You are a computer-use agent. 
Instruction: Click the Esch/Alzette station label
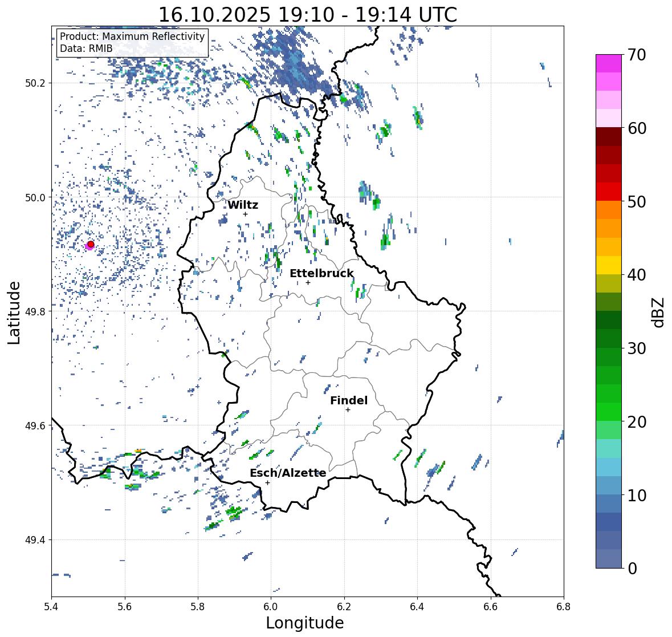[288, 473]
